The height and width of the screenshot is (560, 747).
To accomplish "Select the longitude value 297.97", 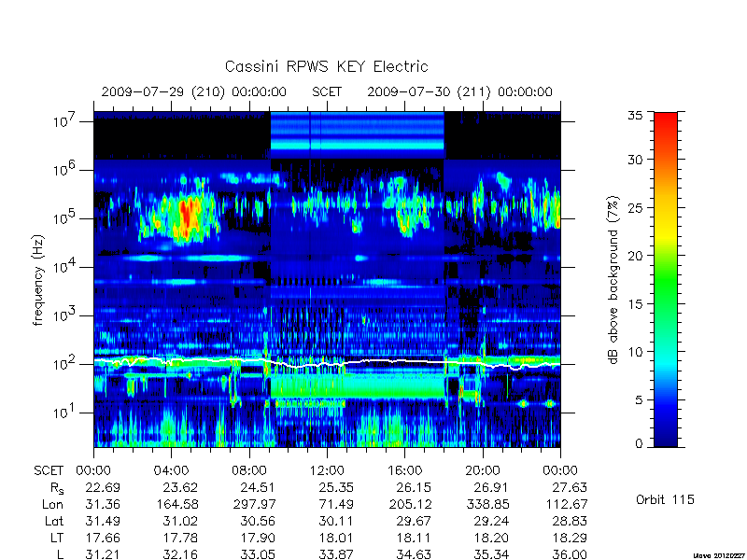I will [255, 504].
